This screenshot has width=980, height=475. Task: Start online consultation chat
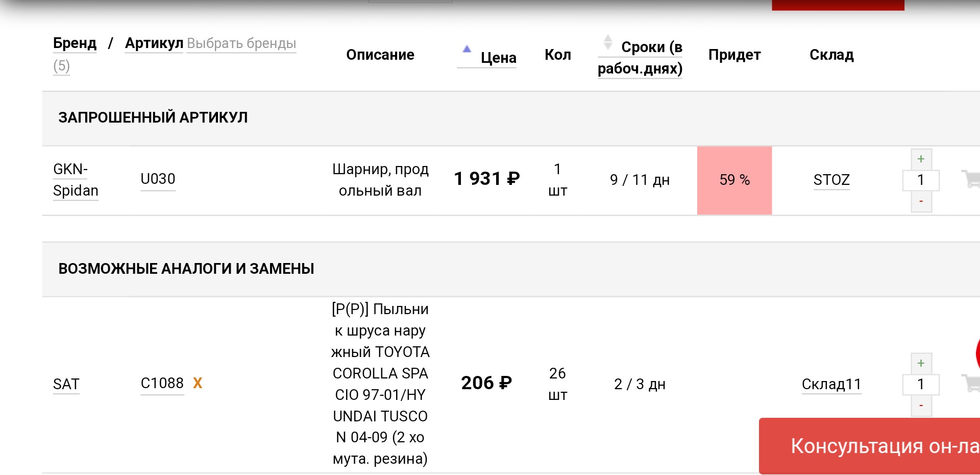tap(870, 446)
